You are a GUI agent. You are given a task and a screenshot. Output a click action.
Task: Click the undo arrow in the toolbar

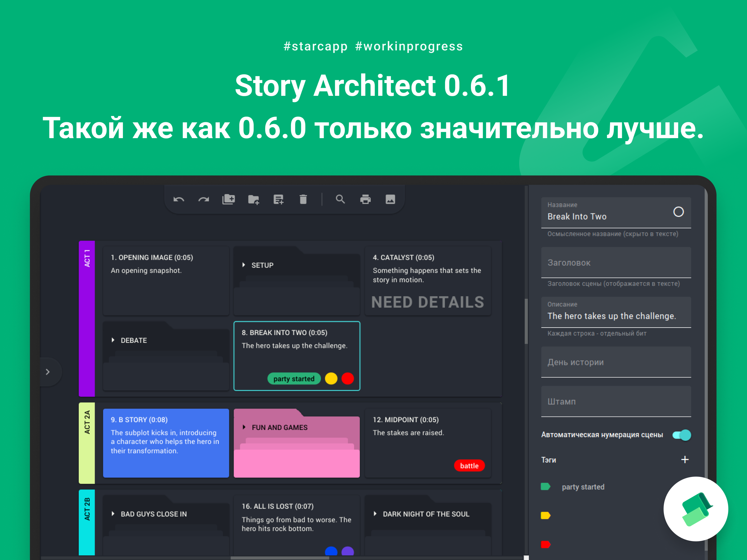pyautogui.click(x=179, y=199)
